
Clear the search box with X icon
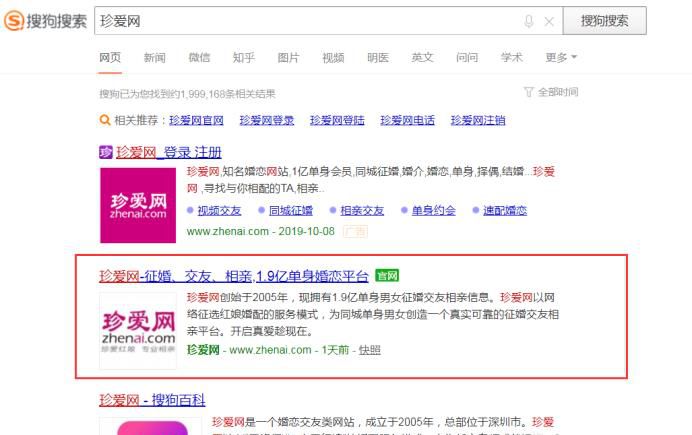(549, 21)
